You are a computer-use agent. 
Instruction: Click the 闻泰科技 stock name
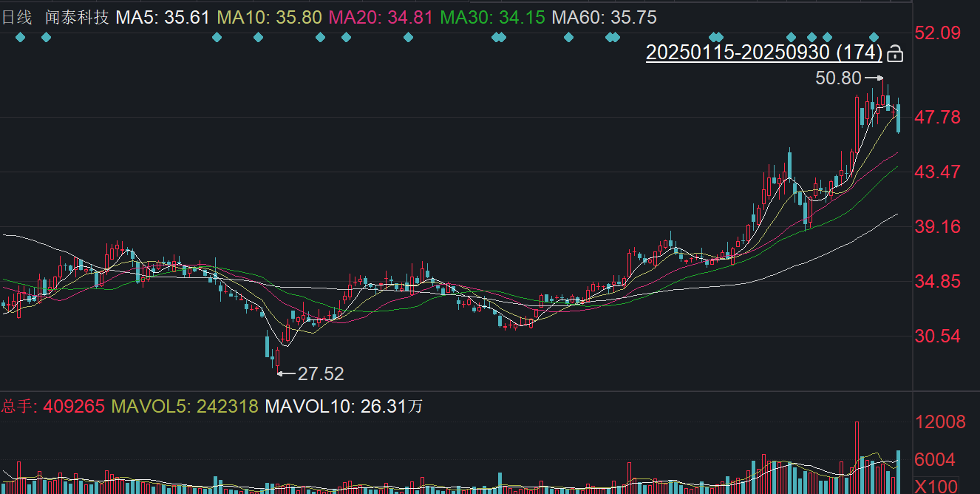point(77,17)
